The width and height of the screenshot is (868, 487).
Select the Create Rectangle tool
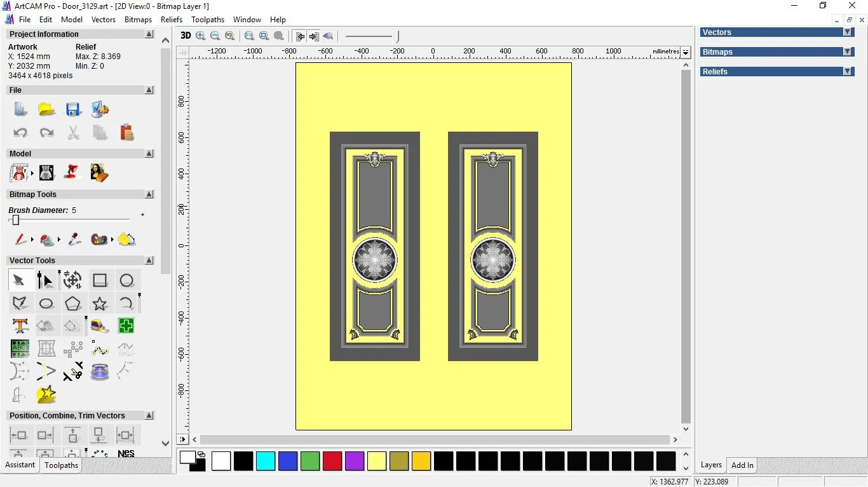coord(99,280)
